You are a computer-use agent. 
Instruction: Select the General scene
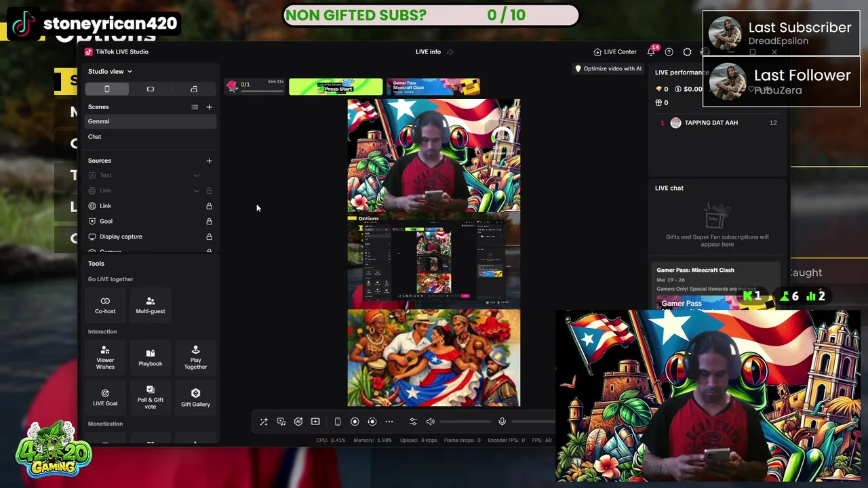point(151,121)
